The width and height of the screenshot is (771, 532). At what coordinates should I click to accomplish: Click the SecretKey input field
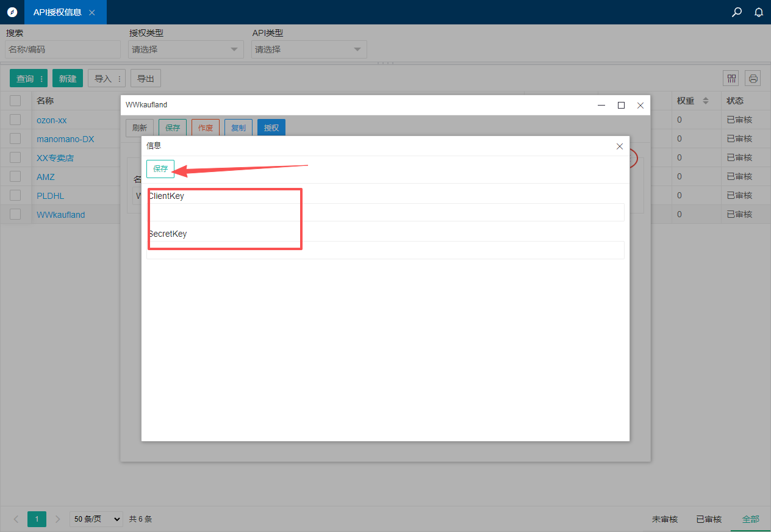[385, 250]
